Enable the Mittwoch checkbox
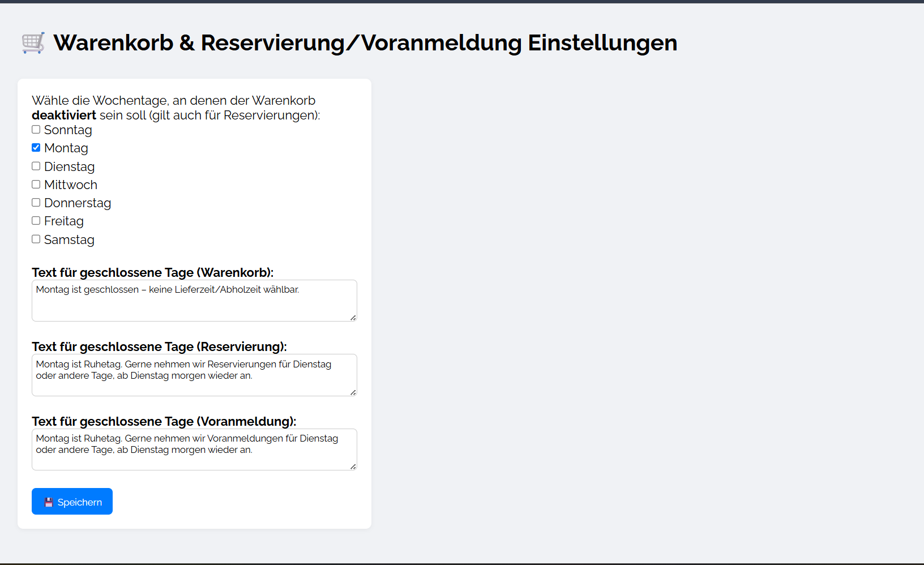This screenshot has width=924, height=565. point(36,185)
